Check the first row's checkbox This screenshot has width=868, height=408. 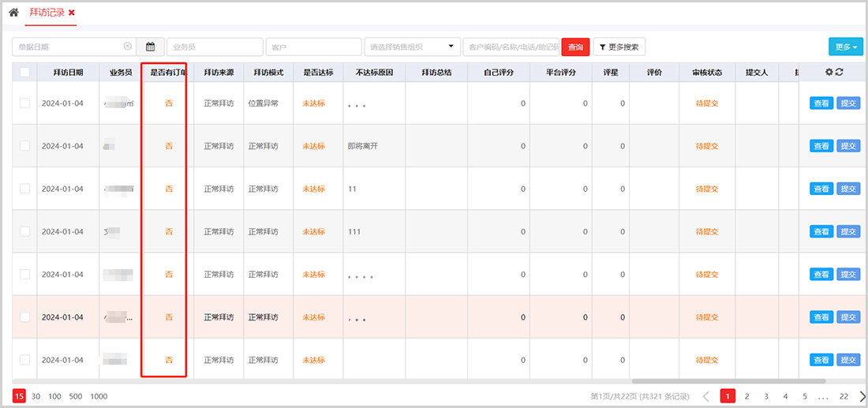point(24,103)
